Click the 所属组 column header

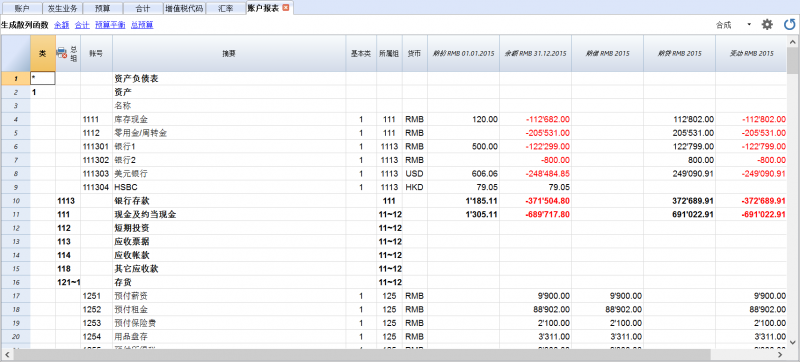(389, 53)
